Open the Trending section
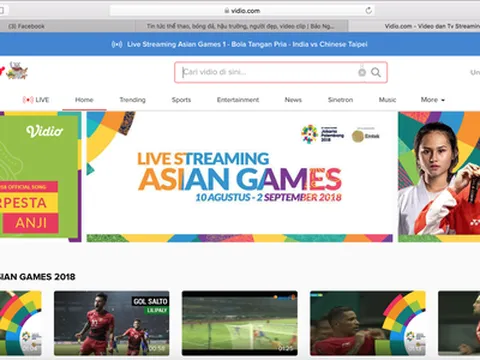This screenshot has width=480, height=360. point(132,100)
